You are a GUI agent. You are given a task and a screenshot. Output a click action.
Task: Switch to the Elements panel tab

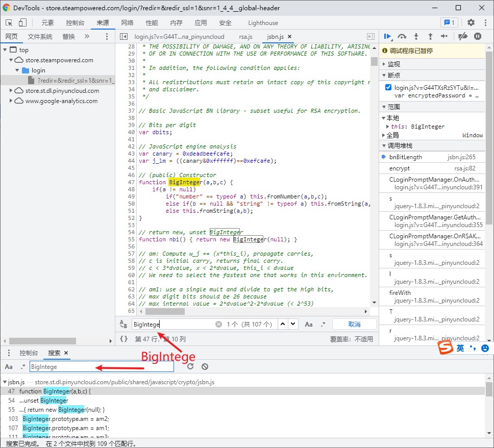tap(47, 22)
